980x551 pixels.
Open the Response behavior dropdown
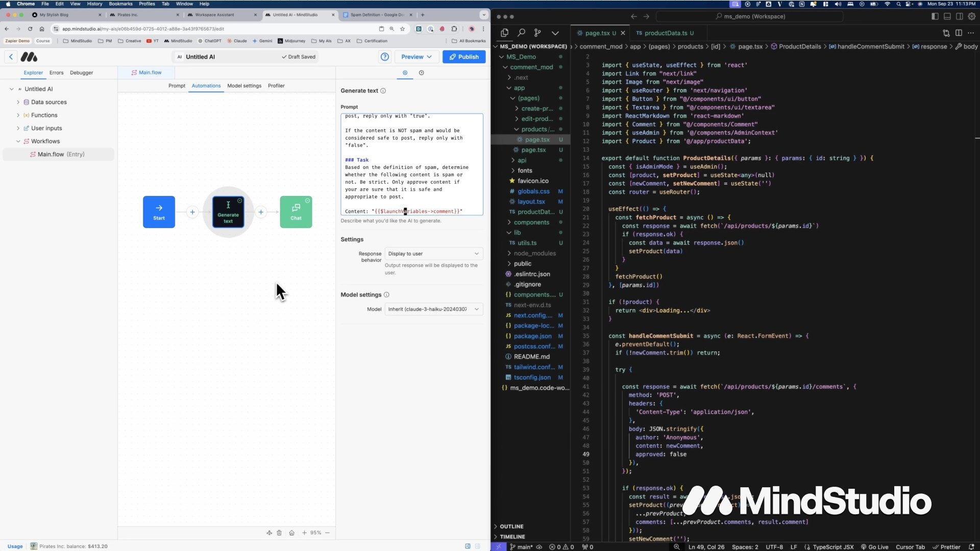[x=433, y=254]
